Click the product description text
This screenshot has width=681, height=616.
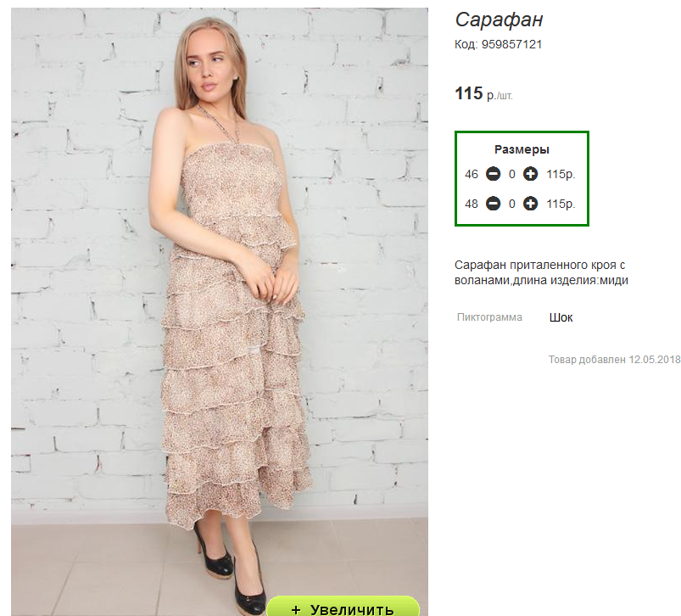click(x=541, y=272)
